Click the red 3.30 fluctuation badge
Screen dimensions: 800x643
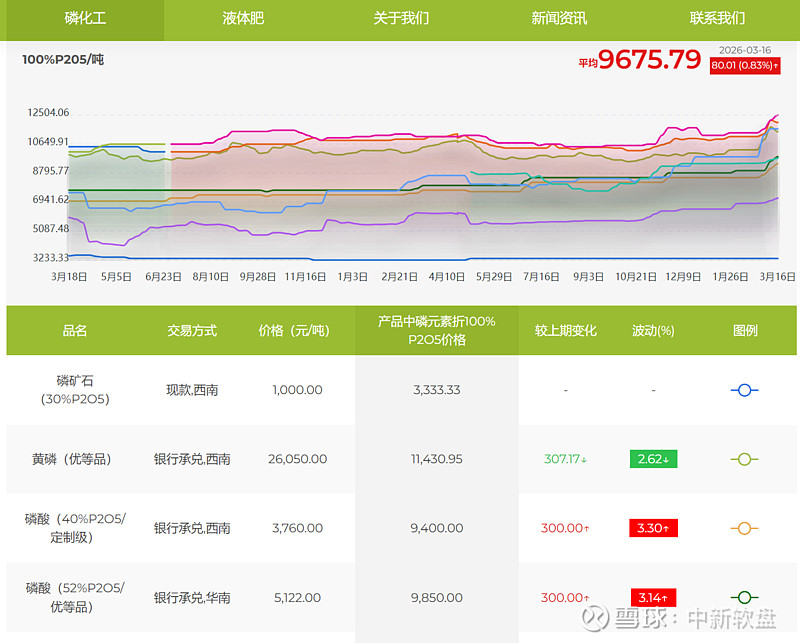[x=654, y=528]
